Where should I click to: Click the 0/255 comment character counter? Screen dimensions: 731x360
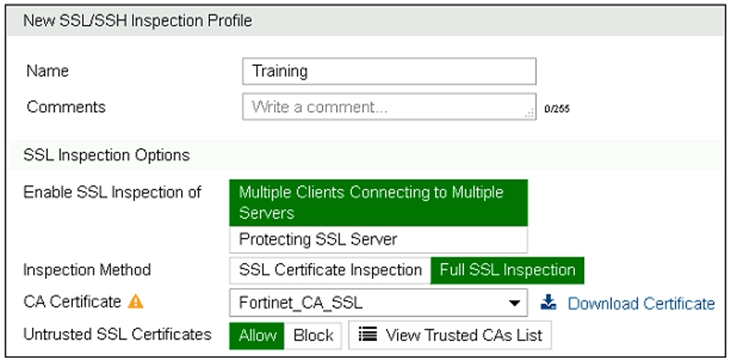pos(557,110)
